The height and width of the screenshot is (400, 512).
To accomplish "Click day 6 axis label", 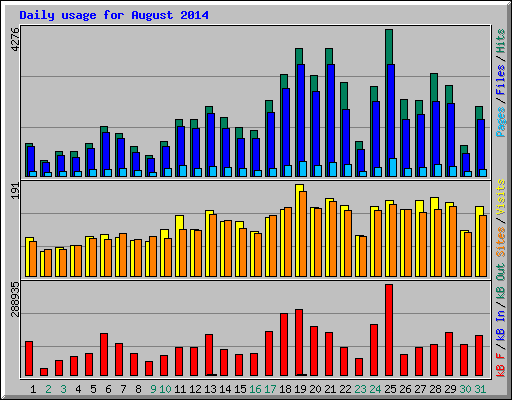I will pyautogui.click(x=108, y=389).
